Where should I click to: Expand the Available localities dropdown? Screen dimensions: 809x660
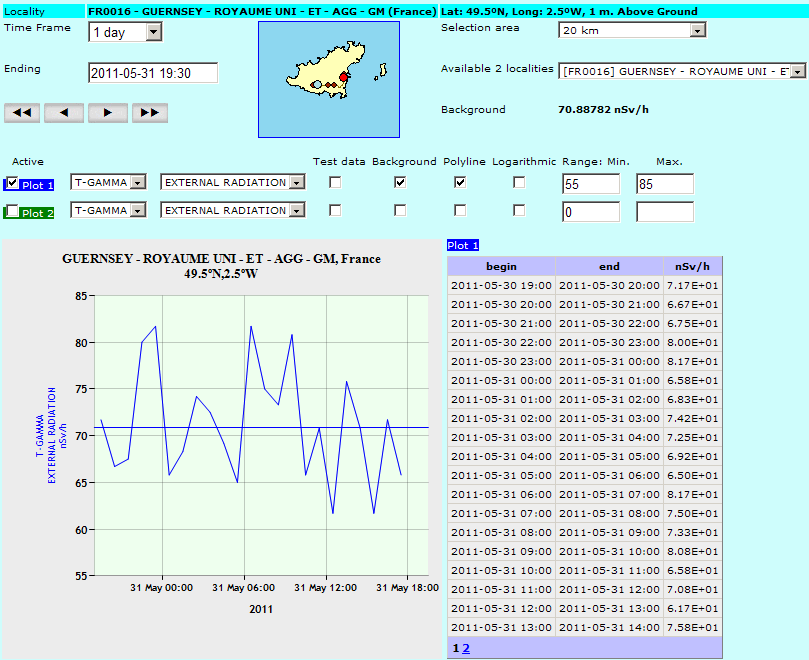point(682,71)
